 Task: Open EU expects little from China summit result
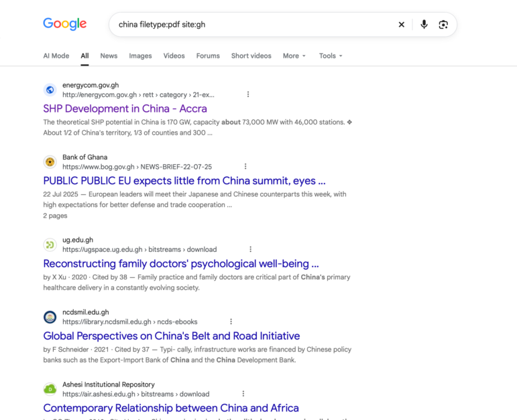pos(184,181)
